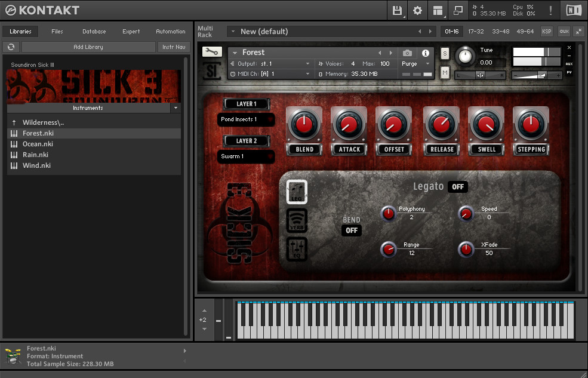
Task: Shift keyboard octave up arrow
Action: pyautogui.click(x=204, y=311)
